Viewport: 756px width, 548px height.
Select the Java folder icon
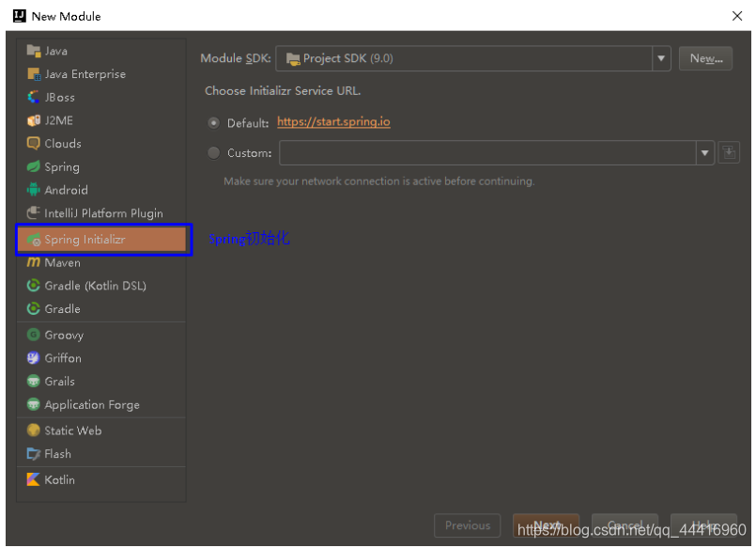33,51
